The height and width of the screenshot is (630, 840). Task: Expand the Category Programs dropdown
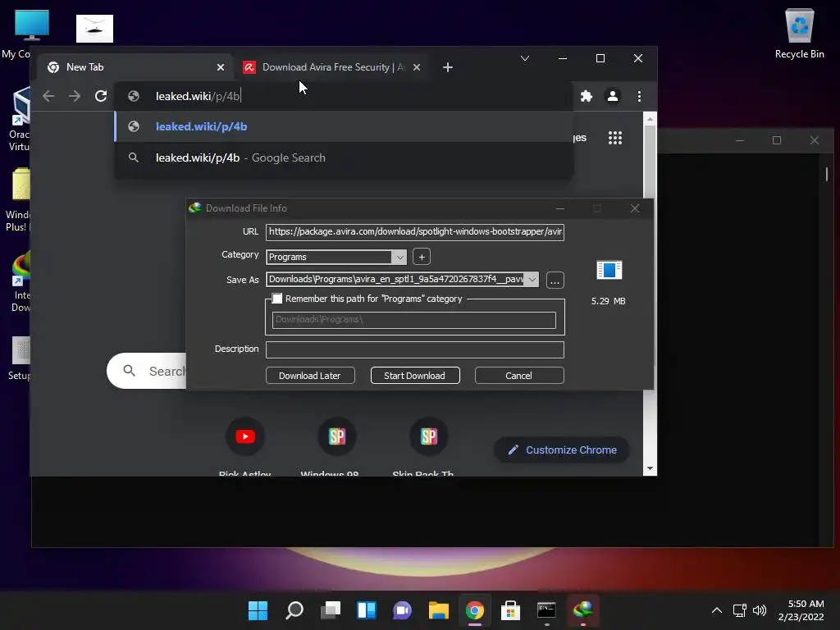coord(399,257)
